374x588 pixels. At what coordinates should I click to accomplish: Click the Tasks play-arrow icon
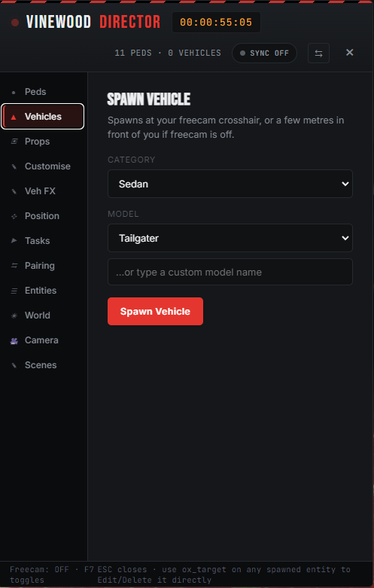coord(14,241)
